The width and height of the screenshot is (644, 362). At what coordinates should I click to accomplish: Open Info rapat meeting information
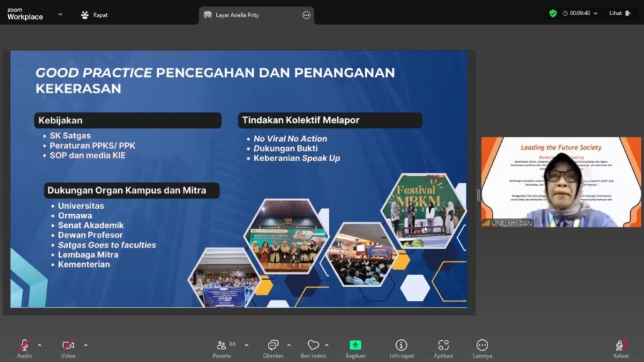401,346
